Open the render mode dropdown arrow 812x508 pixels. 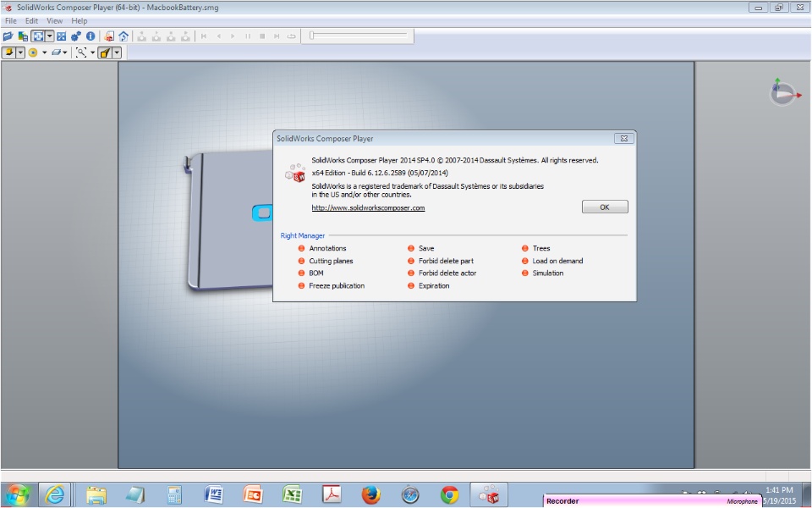click(x=20, y=52)
